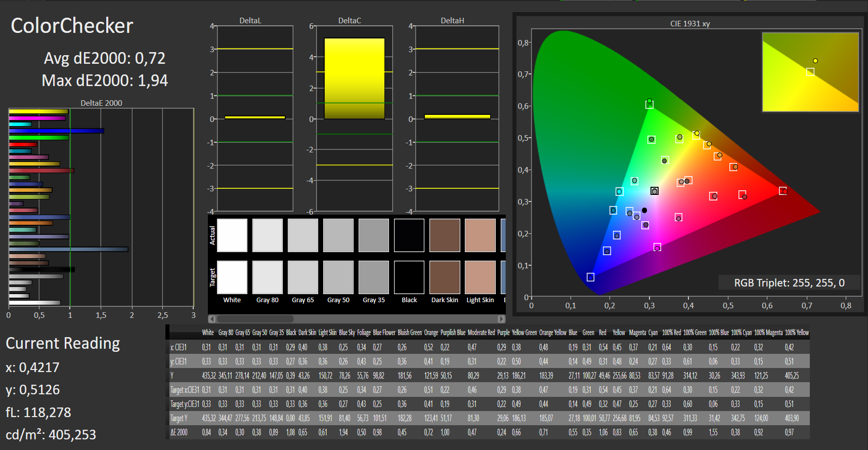Click the red primary target square on CIE diagram

[783, 191]
